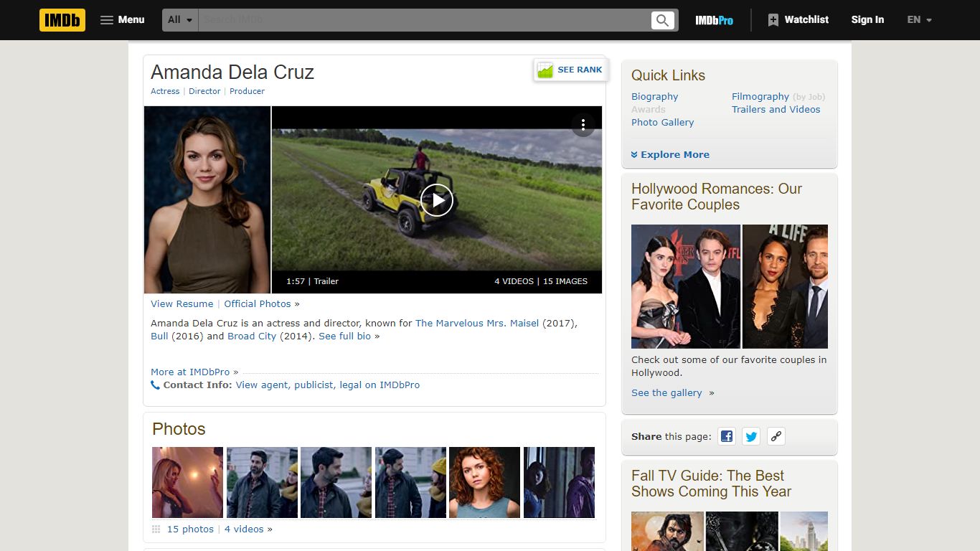Open the left couple photo in Hollywood Romances
This screenshot has height=551, width=980.
tap(686, 286)
